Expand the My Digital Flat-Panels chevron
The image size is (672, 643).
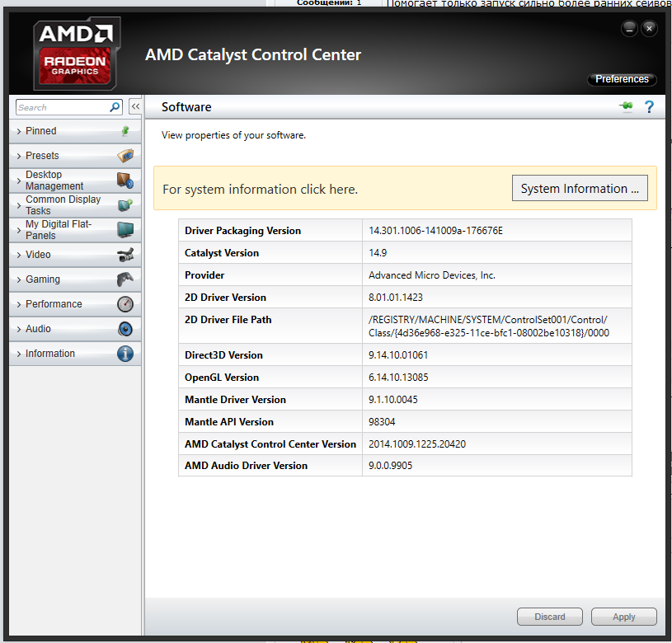coord(19,231)
